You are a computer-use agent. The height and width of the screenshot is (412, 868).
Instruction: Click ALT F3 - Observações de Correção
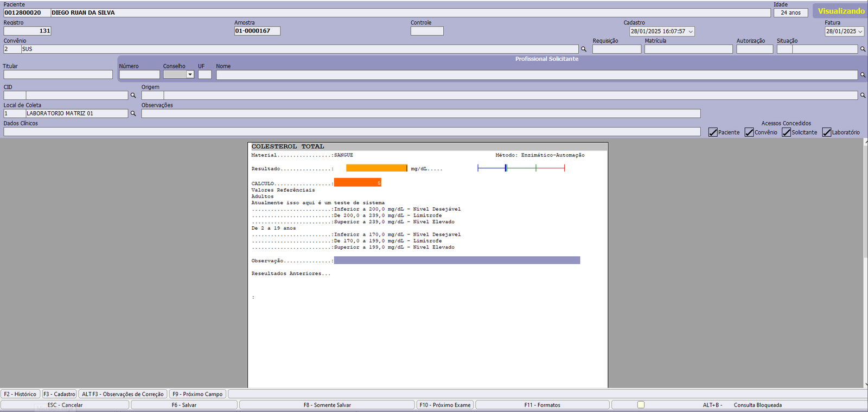click(x=123, y=394)
